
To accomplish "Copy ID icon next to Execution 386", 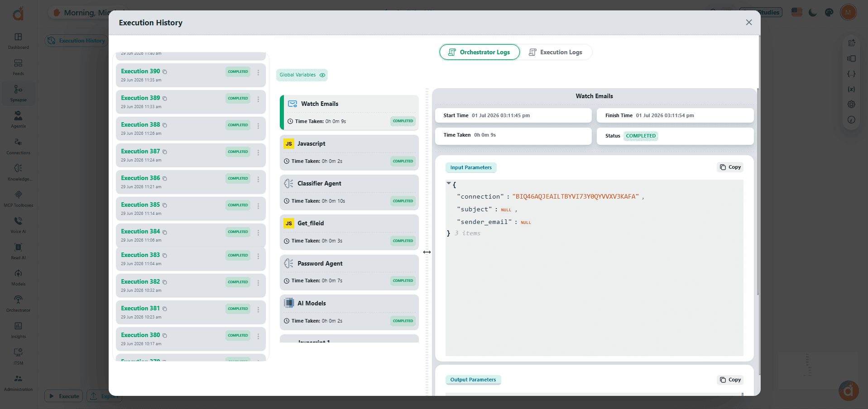I will [x=165, y=179].
